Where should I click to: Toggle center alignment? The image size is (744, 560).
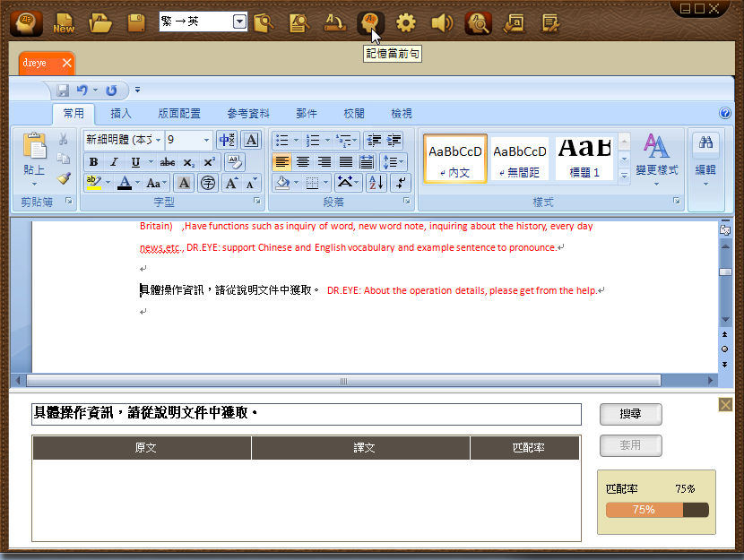303,161
